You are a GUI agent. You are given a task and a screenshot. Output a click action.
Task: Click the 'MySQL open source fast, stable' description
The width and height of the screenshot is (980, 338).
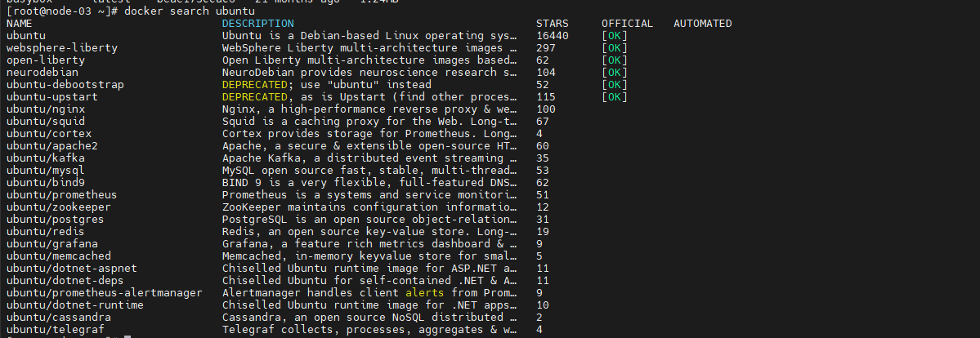(x=369, y=171)
